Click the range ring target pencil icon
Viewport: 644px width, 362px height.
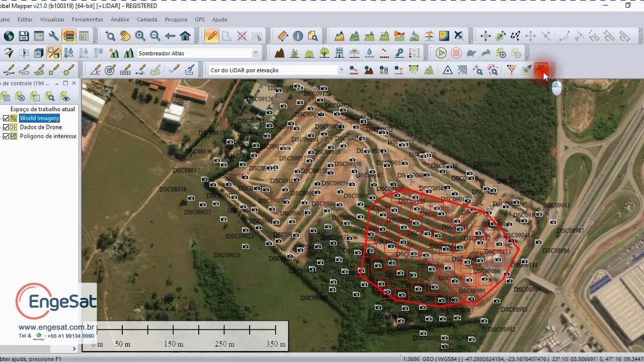tap(110, 70)
